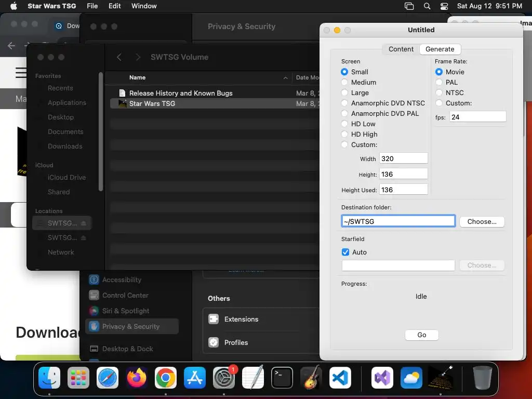
Task: Select the Large screen size
Action: [x=344, y=92]
